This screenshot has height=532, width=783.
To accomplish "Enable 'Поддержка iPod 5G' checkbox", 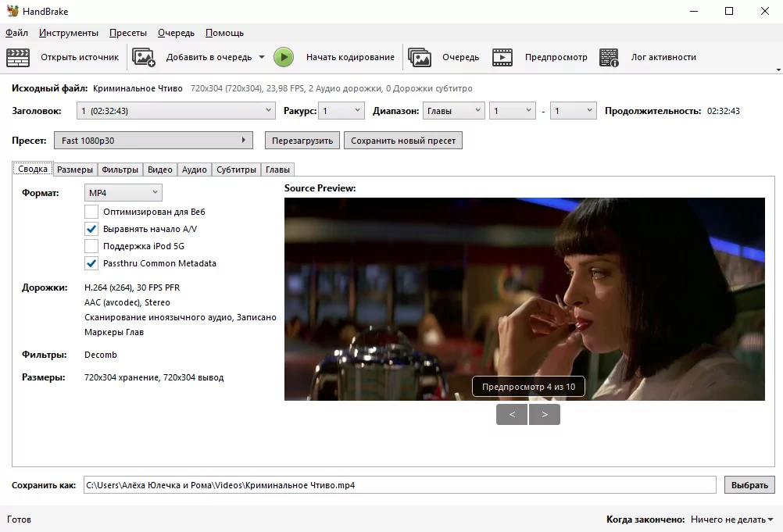I will click(x=91, y=246).
